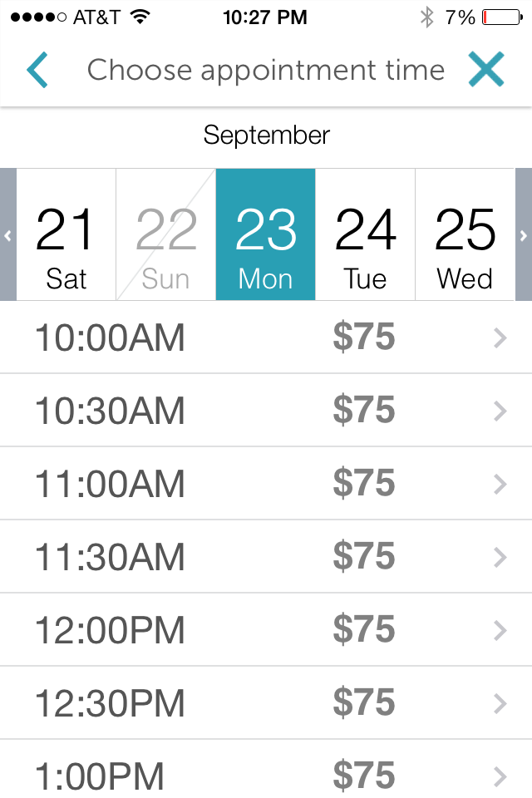Open the 11:30AM row chevron
Viewport: 532px width, 798px height.
coord(500,557)
